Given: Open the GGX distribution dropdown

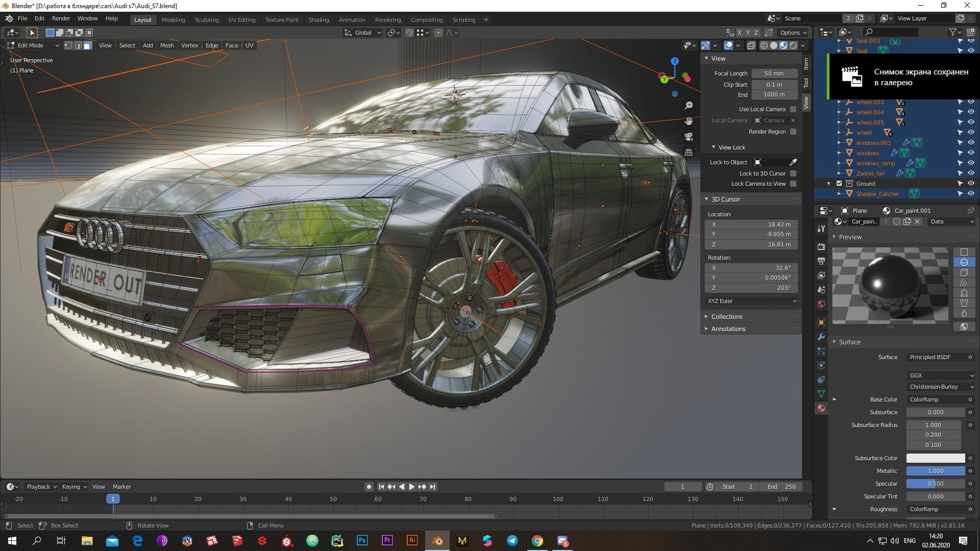Looking at the screenshot, I should 941,375.
